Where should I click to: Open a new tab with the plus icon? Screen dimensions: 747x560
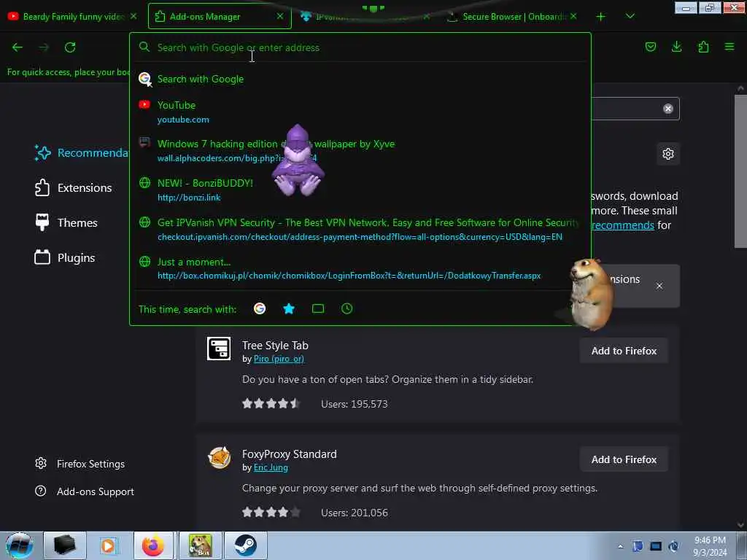click(x=601, y=17)
